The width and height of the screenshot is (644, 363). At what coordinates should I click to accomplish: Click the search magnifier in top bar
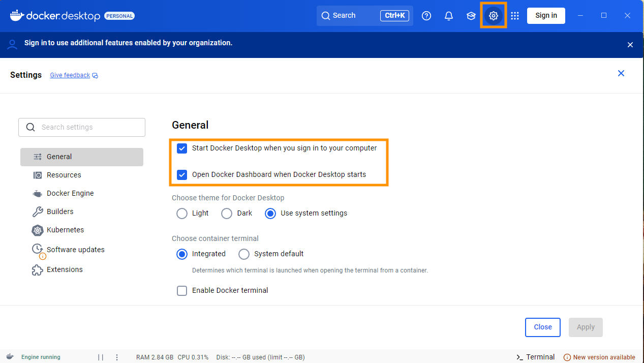tap(326, 16)
